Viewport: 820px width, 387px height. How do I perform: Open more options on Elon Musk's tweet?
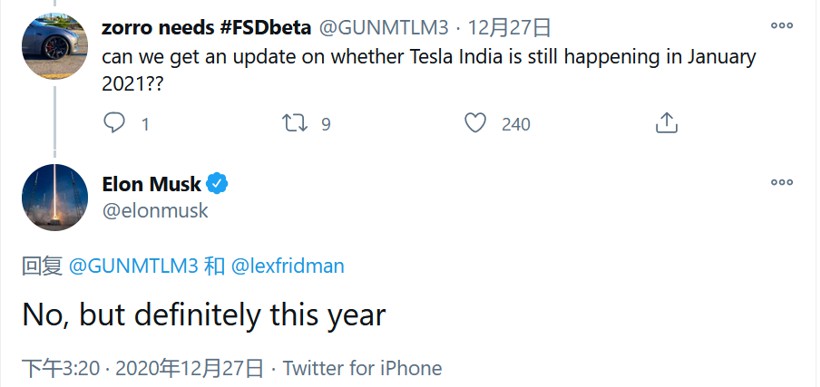[782, 182]
